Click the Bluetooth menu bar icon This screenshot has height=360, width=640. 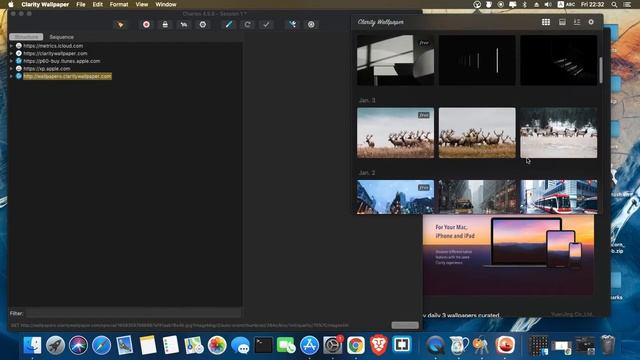point(525,4)
